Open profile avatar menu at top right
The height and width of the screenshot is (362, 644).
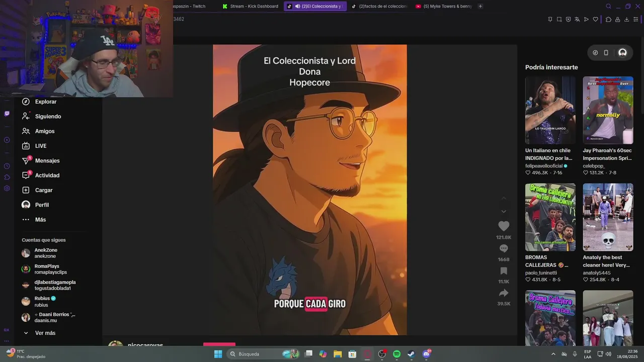pyautogui.click(x=622, y=52)
